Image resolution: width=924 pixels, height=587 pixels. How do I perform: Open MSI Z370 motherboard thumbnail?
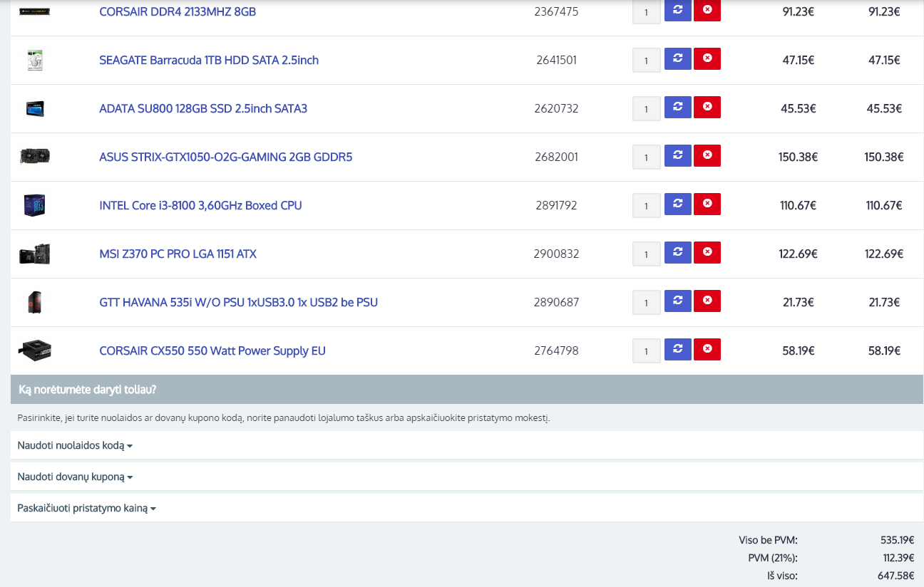(x=35, y=254)
